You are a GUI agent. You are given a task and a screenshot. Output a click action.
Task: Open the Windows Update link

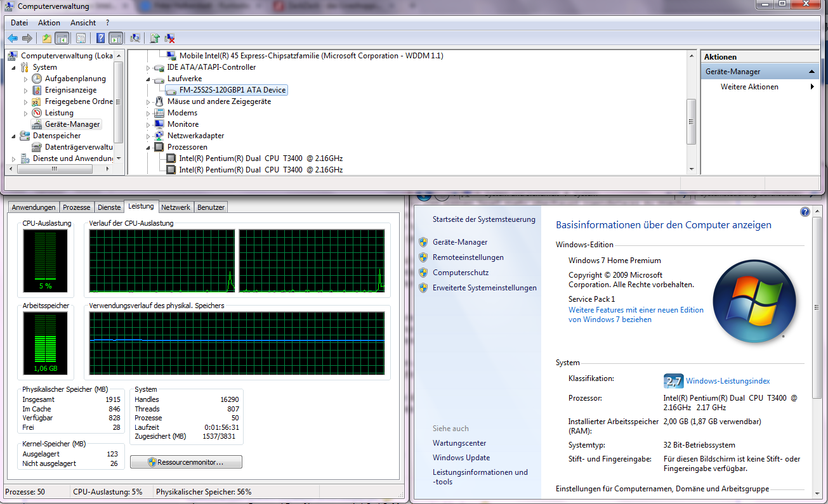point(461,458)
